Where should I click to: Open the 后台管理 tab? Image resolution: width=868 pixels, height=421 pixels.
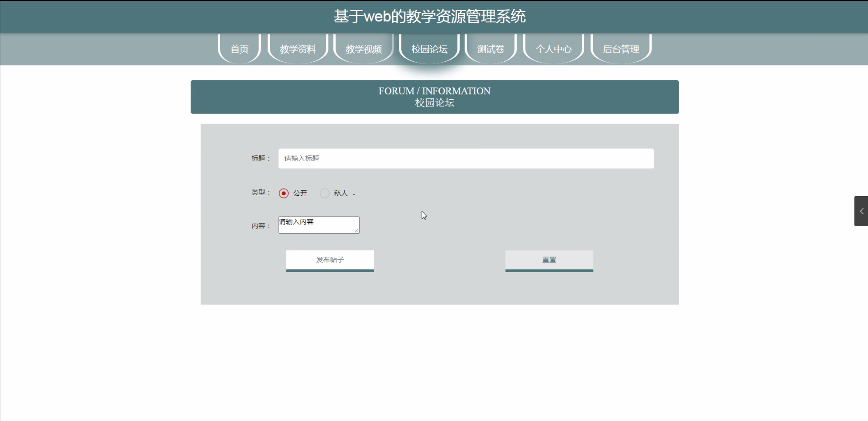(621, 49)
